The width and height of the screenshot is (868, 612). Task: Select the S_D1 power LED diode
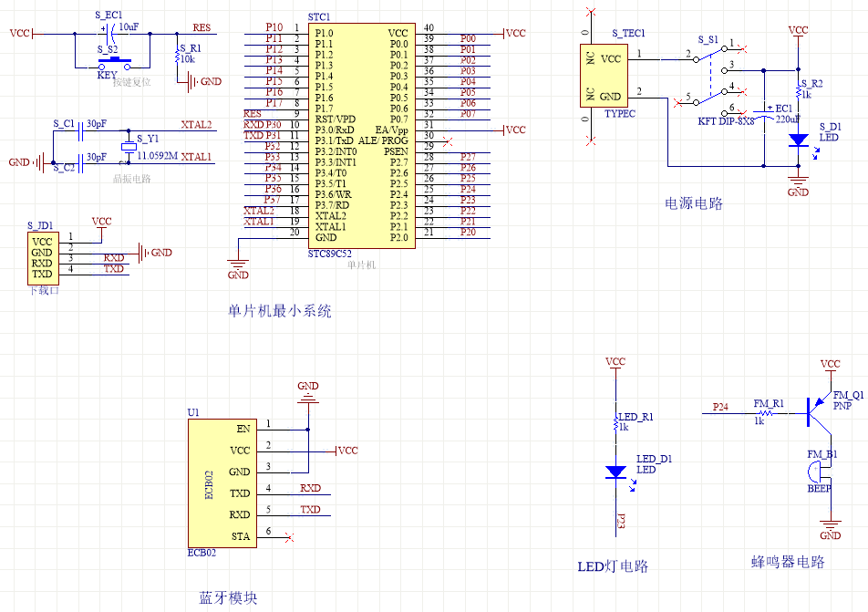point(799,140)
